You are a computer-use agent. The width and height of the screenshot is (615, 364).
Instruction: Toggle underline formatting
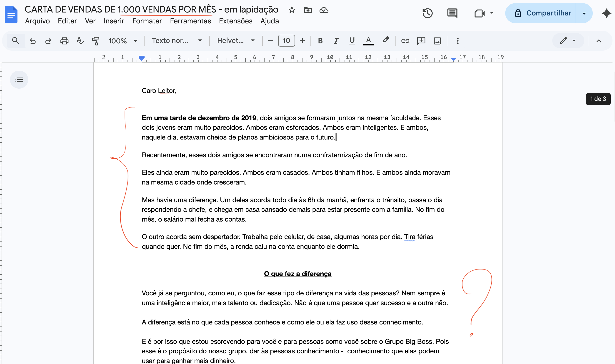(x=352, y=41)
